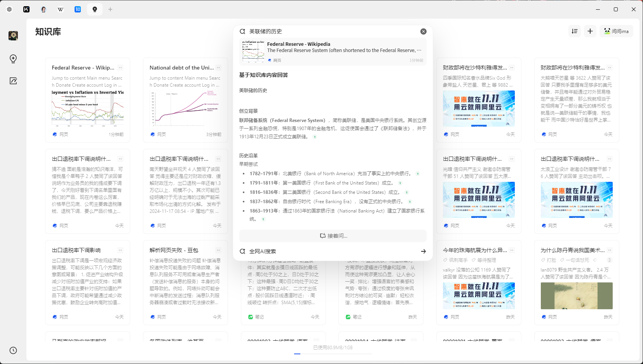This screenshot has width=643, height=364.
Task: Click the ima home icon at top-left
Action: pos(9,9)
